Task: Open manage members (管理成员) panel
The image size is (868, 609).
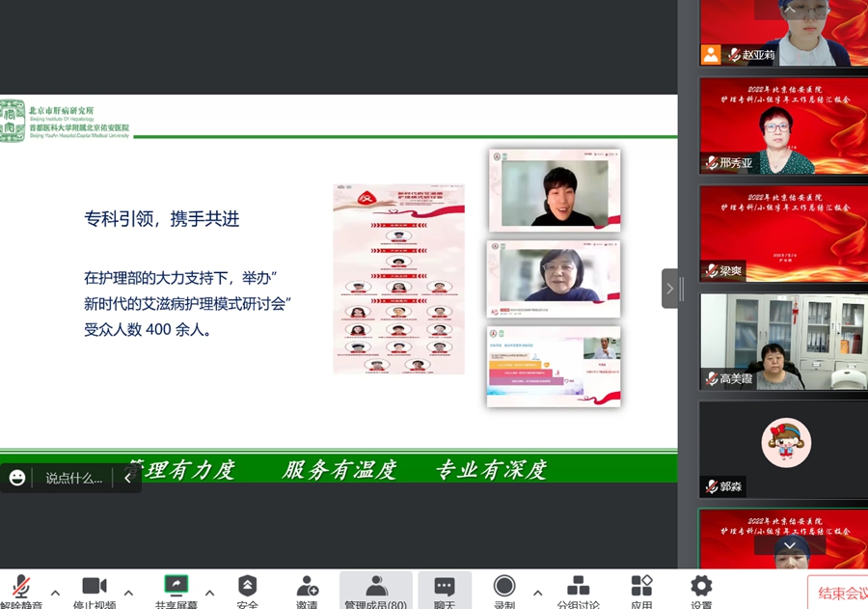Action: tap(376, 588)
